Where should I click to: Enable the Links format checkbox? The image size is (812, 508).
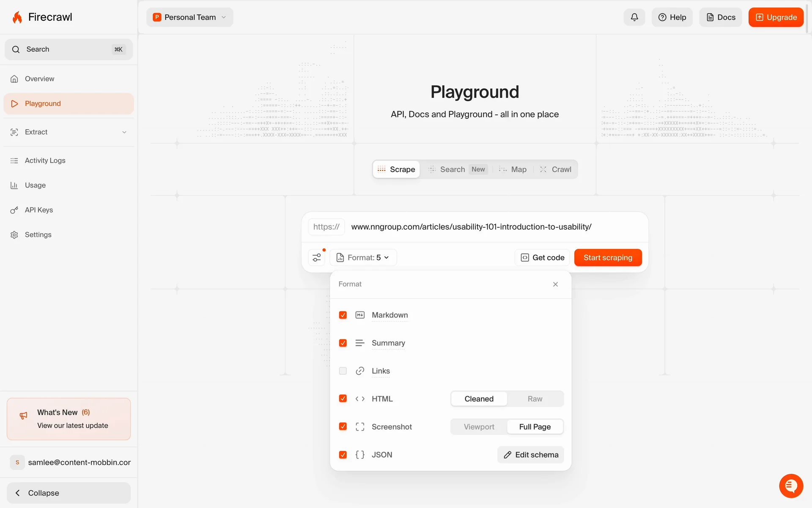[343, 371]
